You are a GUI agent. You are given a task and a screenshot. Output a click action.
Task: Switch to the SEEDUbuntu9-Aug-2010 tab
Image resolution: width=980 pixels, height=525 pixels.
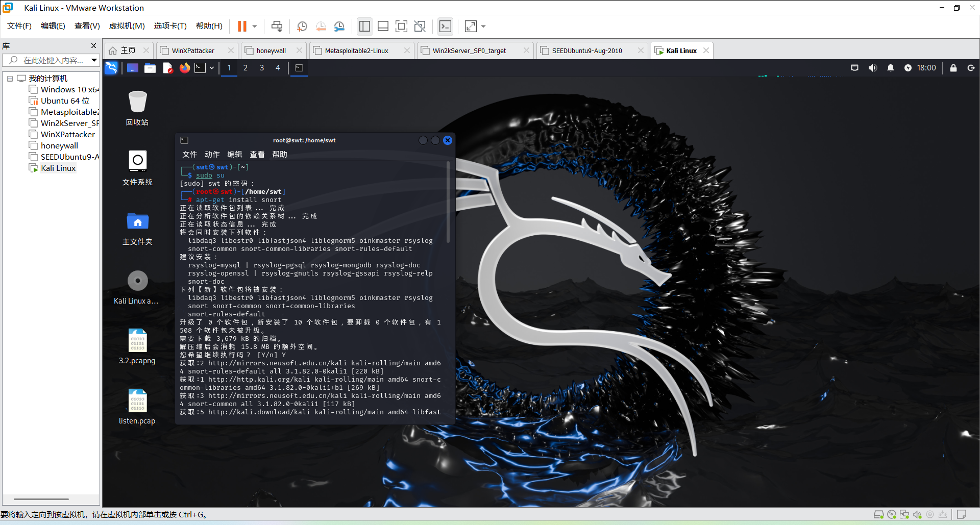586,51
